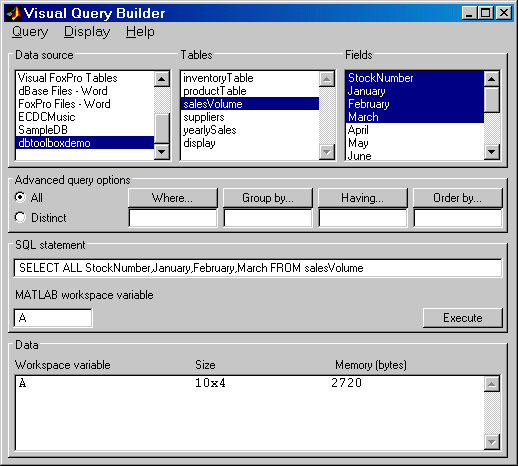Click the Data source list down arrow
The height and width of the screenshot is (466, 518).
[x=162, y=152]
